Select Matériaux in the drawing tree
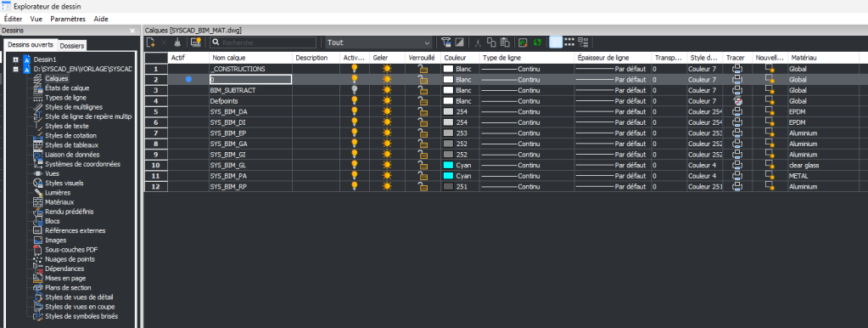Image resolution: width=868 pixels, height=328 pixels. 59,202
